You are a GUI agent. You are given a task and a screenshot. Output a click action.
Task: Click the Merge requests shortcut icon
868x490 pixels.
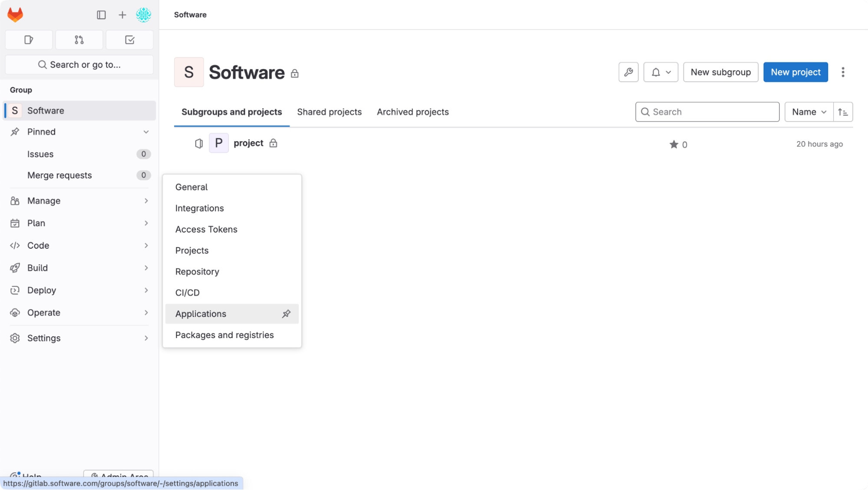click(79, 39)
